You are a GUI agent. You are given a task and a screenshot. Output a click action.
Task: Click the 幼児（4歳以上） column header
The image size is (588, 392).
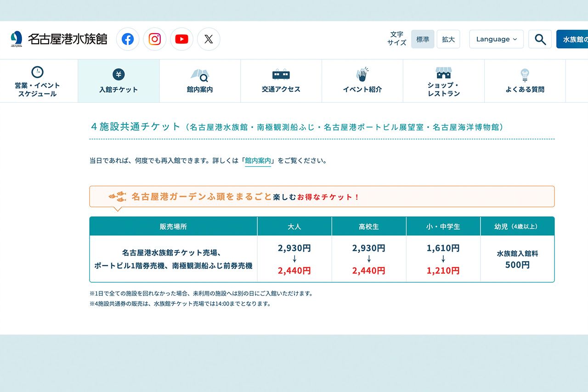pyautogui.click(x=517, y=226)
